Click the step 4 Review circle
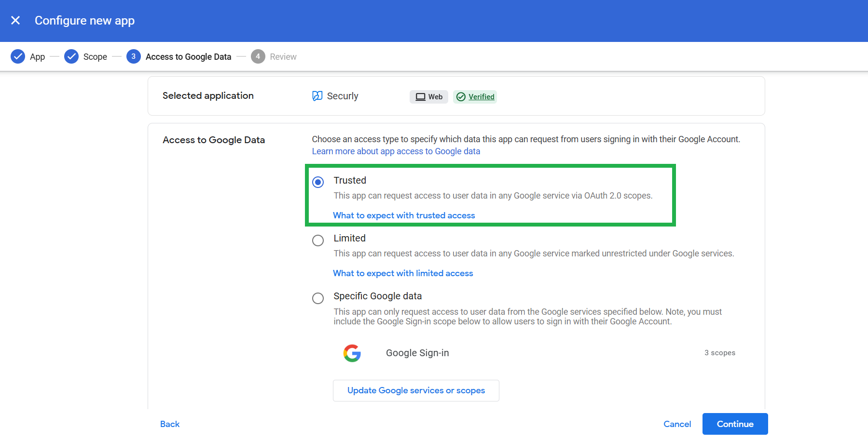The height and width of the screenshot is (441, 868). coord(258,56)
